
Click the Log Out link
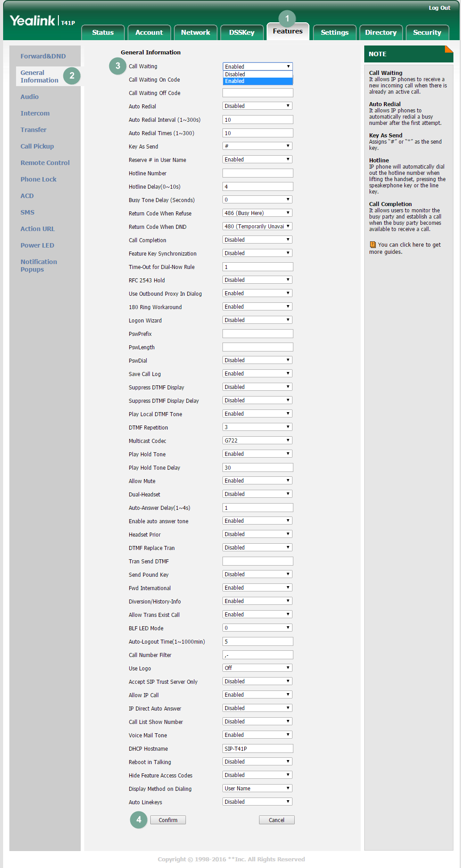coord(439,8)
